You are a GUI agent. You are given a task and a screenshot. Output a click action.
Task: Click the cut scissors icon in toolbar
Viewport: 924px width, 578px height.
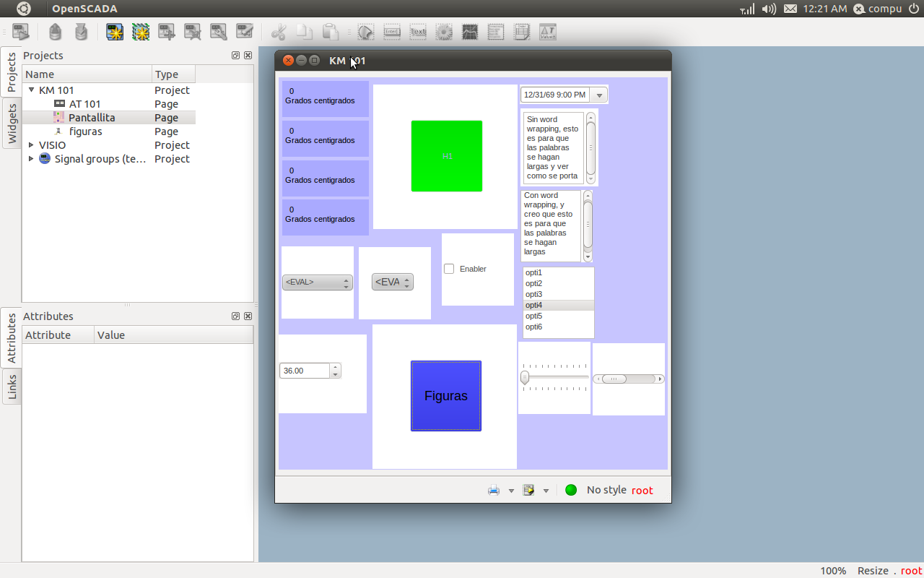pos(279,32)
